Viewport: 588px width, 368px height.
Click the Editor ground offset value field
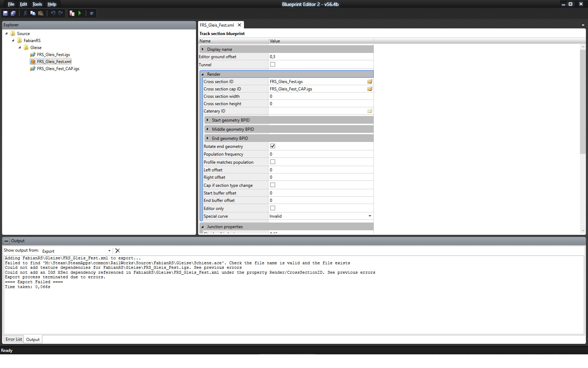321,57
